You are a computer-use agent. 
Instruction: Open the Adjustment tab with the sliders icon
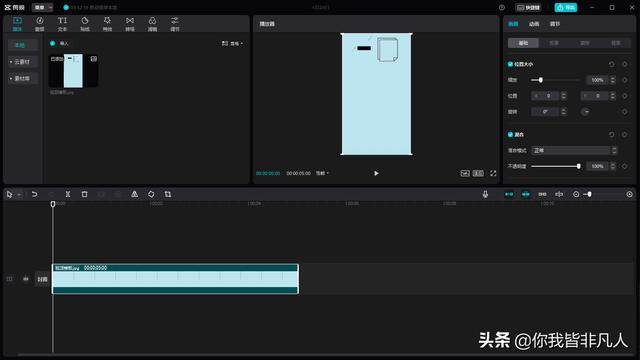(175, 24)
